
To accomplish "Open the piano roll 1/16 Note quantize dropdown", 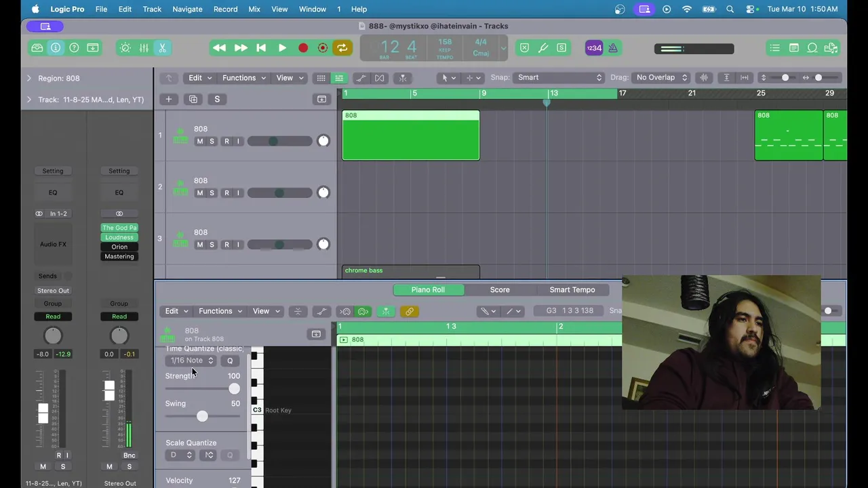I will click(192, 361).
